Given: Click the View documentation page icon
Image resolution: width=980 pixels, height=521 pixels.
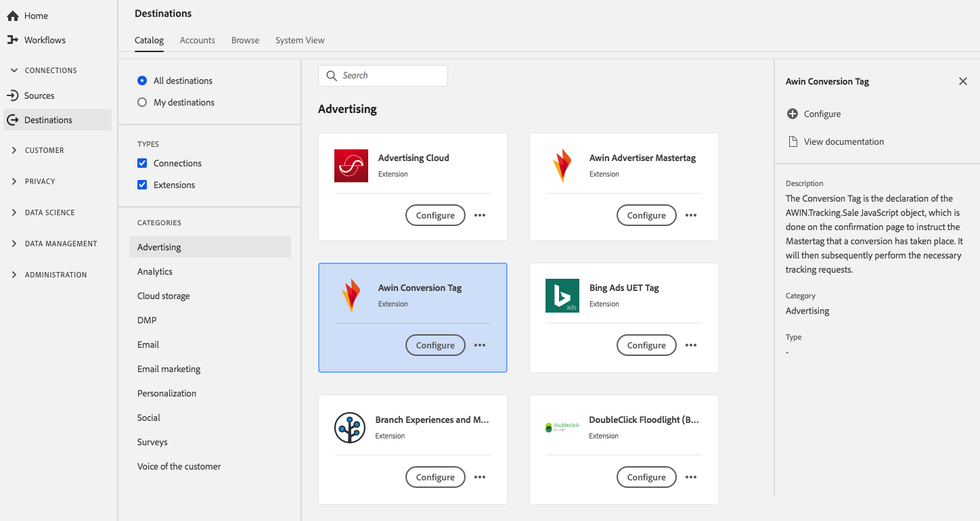Looking at the screenshot, I should 793,141.
